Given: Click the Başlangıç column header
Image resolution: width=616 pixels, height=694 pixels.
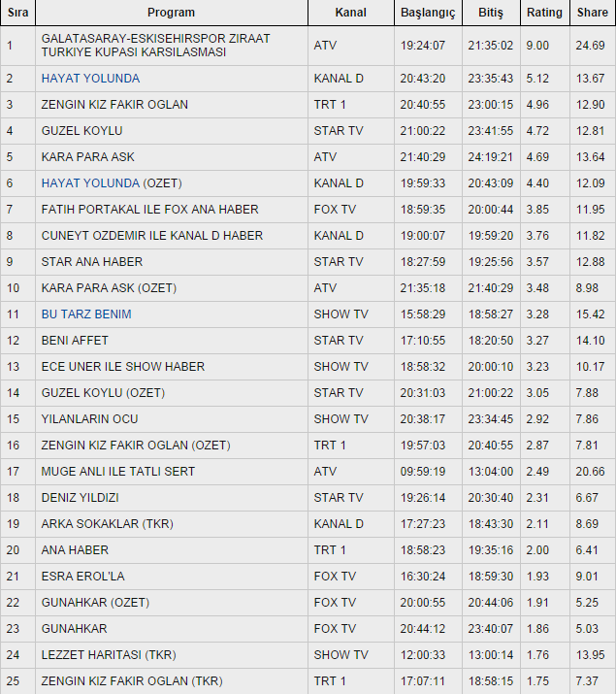Looking at the screenshot, I should (428, 13).
